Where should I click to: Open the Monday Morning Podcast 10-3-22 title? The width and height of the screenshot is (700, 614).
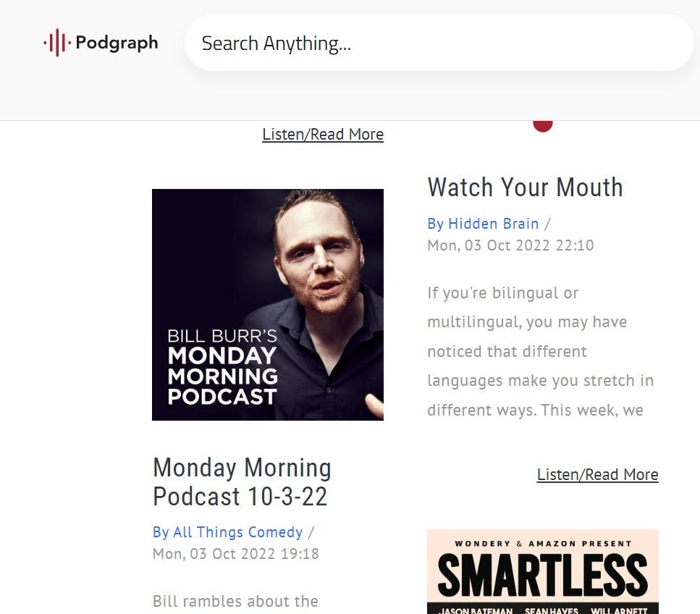pyautogui.click(x=242, y=481)
